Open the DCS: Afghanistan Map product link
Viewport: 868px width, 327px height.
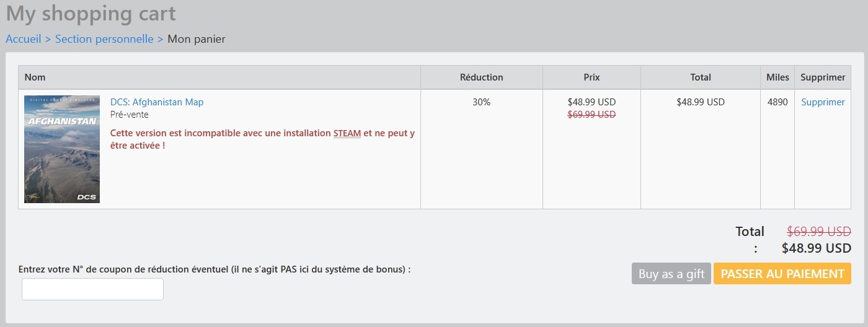pos(157,102)
